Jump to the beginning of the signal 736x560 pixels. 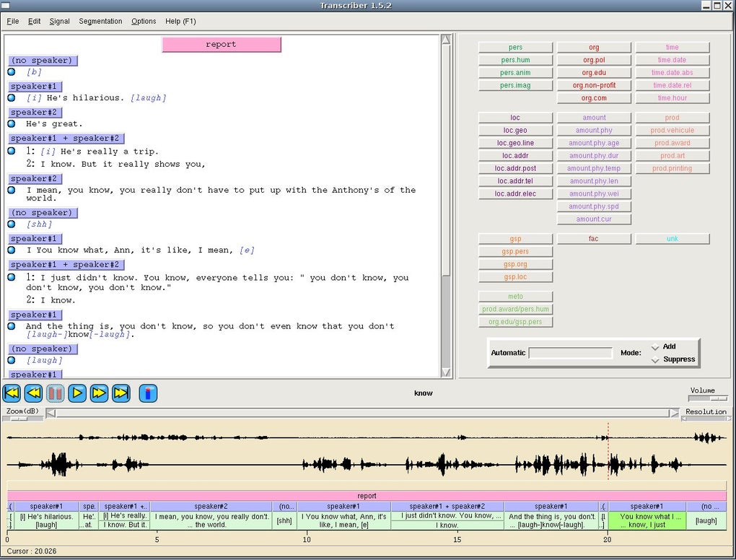(12, 393)
